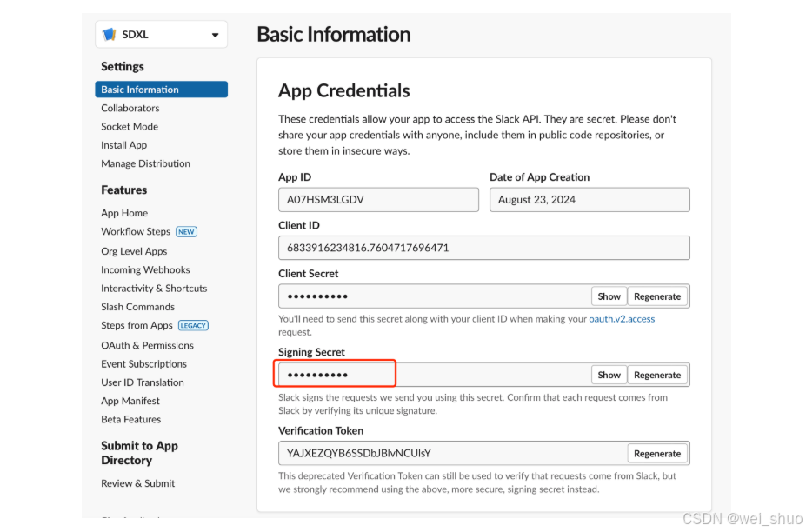Regenerate the Signing Secret

coord(657,376)
